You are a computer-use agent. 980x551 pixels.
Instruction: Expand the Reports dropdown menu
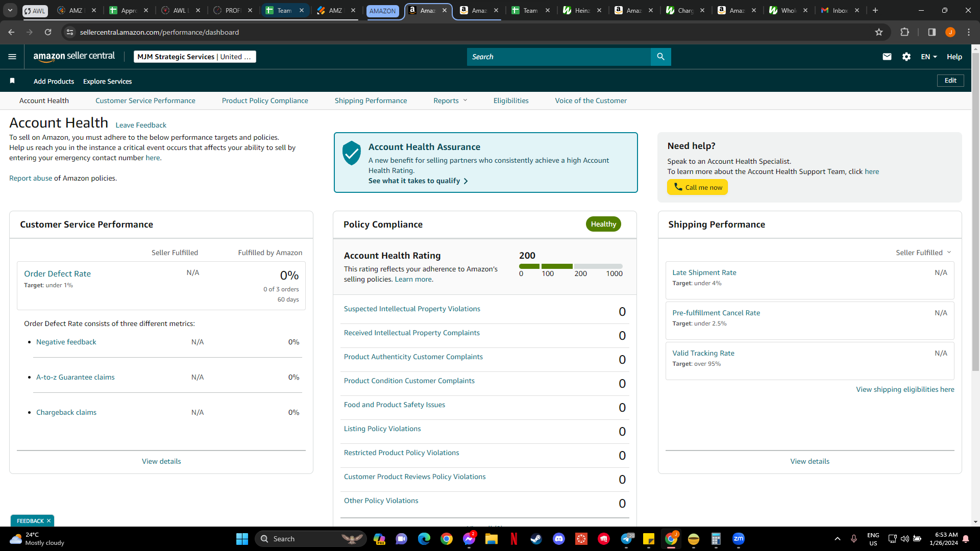coord(450,101)
